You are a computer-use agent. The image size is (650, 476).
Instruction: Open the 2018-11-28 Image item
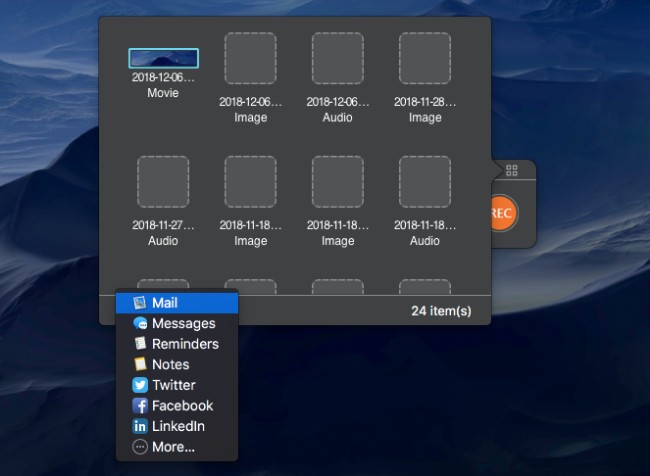click(x=425, y=58)
